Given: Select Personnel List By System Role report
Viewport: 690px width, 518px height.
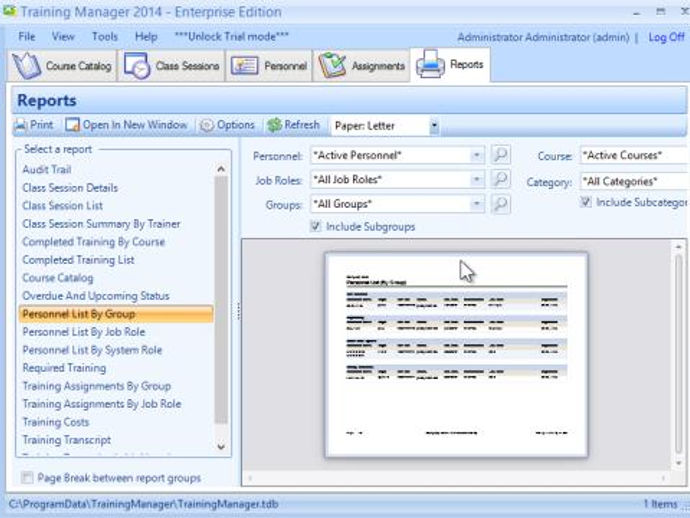Looking at the screenshot, I should coord(92,350).
